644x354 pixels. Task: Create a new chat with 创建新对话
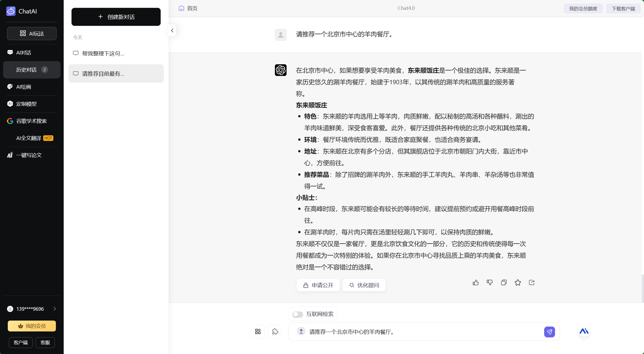116,17
